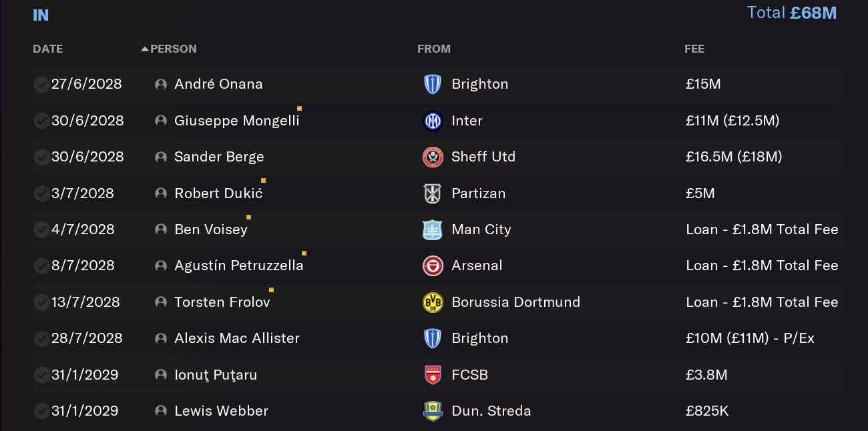Click the person icon beside Ionuț Puțaru

160,375
